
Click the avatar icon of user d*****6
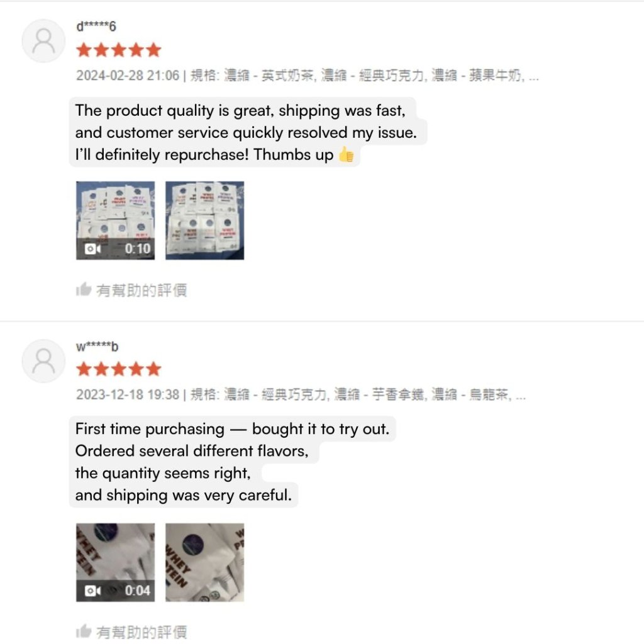[43, 41]
